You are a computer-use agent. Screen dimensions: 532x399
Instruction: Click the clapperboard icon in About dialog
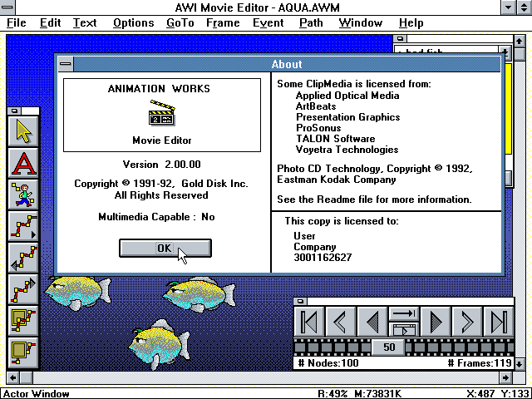click(162, 113)
